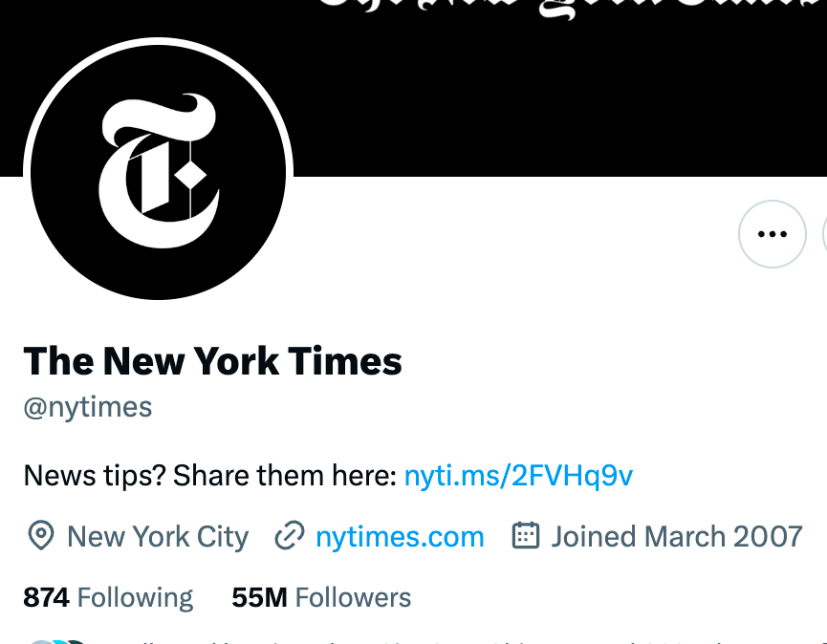The image size is (827, 644).
Task: Open the nyti.ms/2FVHq9v news tips link
Action: click(518, 476)
